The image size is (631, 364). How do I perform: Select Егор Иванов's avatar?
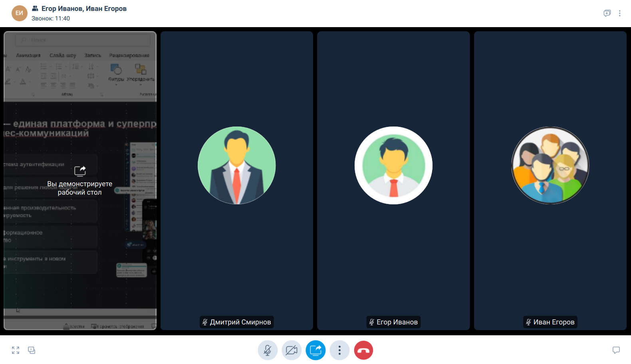[x=393, y=165]
